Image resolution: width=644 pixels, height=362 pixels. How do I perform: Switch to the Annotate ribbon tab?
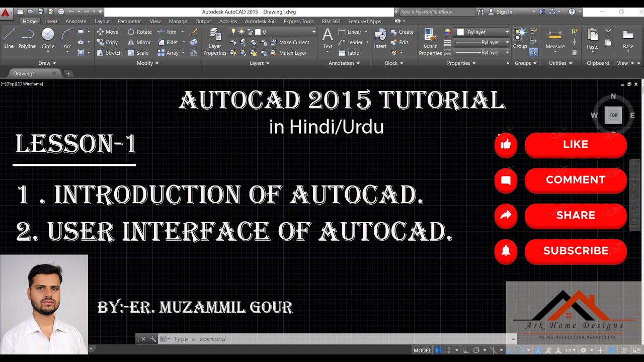point(76,22)
